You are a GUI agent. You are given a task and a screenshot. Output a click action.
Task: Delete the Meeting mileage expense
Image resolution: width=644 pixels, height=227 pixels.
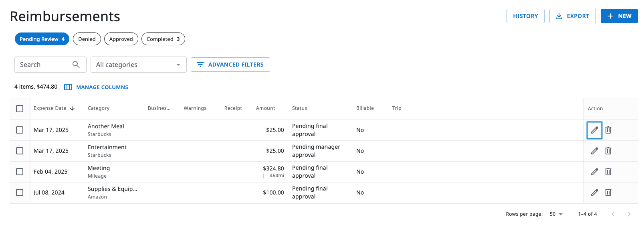608,172
